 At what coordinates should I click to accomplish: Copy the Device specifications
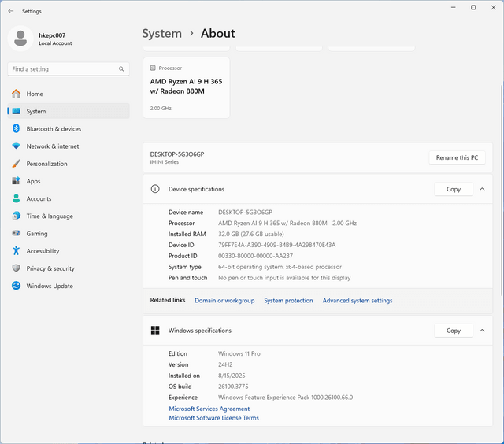point(454,189)
